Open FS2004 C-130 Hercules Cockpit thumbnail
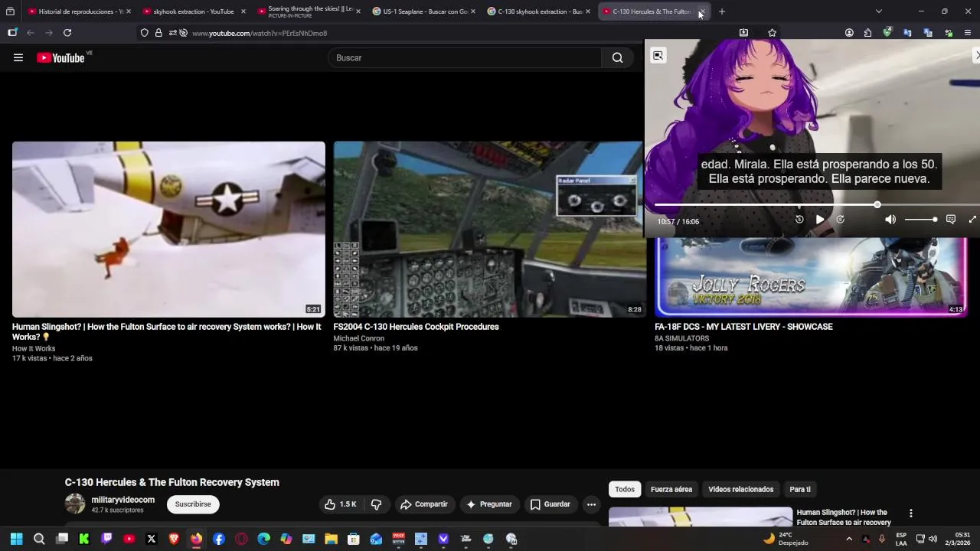Viewport: 980px width, 551px height. coord(488,229)
